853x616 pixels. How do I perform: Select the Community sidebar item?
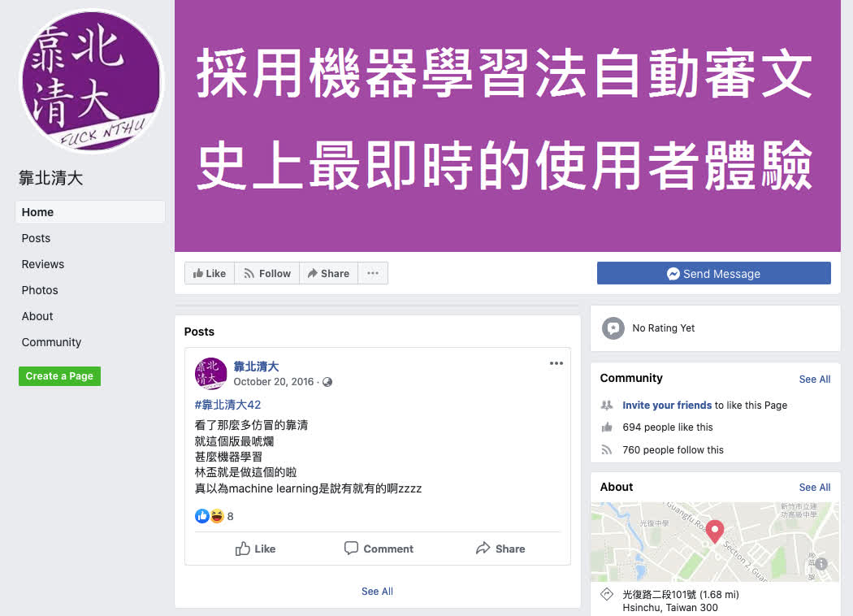click(51, 342)
